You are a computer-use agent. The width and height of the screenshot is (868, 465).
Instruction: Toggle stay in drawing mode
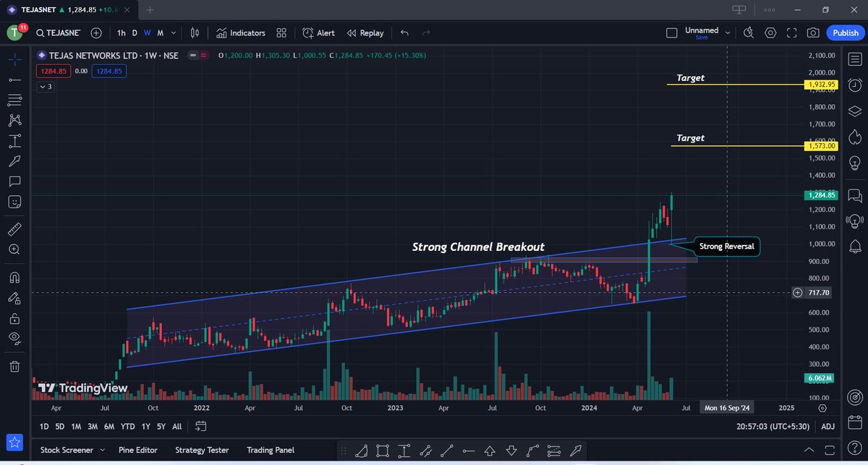pyautogui.click(x=14, y=297)
